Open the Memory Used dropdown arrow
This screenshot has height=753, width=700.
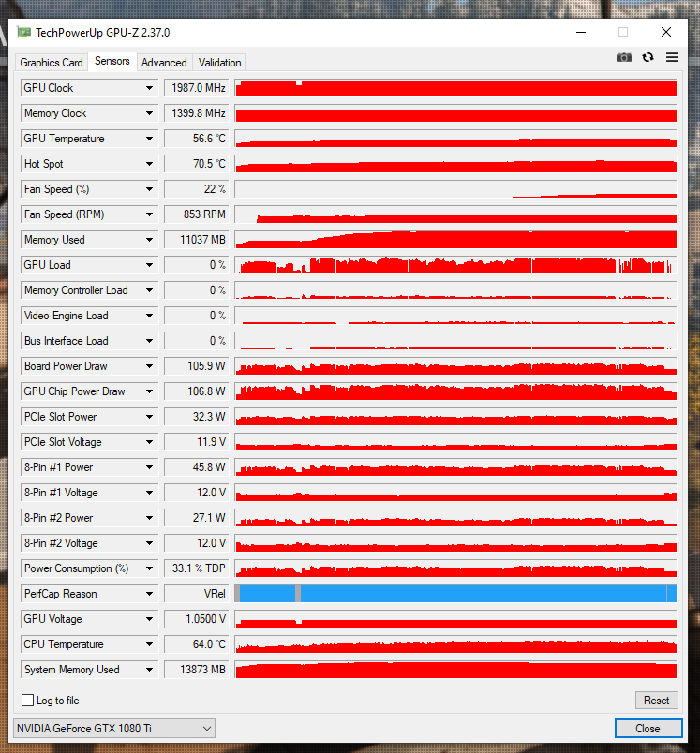point(149,240)
